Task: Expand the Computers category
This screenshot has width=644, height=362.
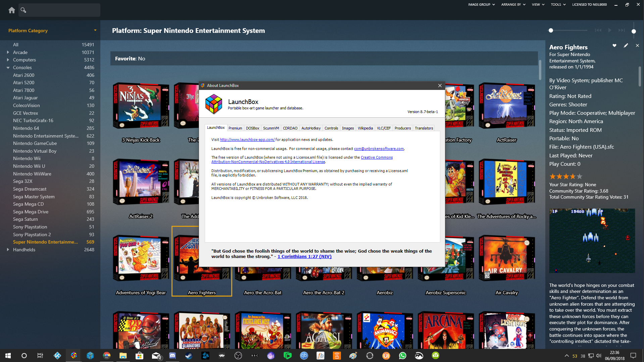Action: pos(8,60)
